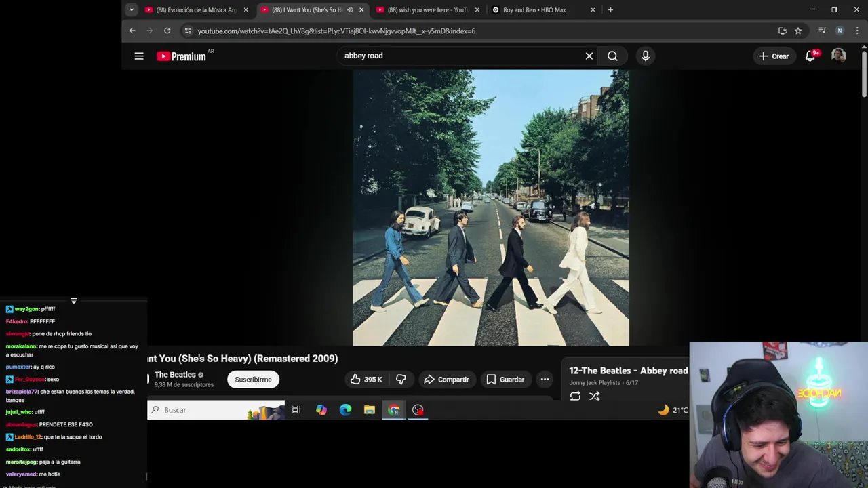868x488 pixels.
Task: Open a new browser tab
Action: coord(610,9)
